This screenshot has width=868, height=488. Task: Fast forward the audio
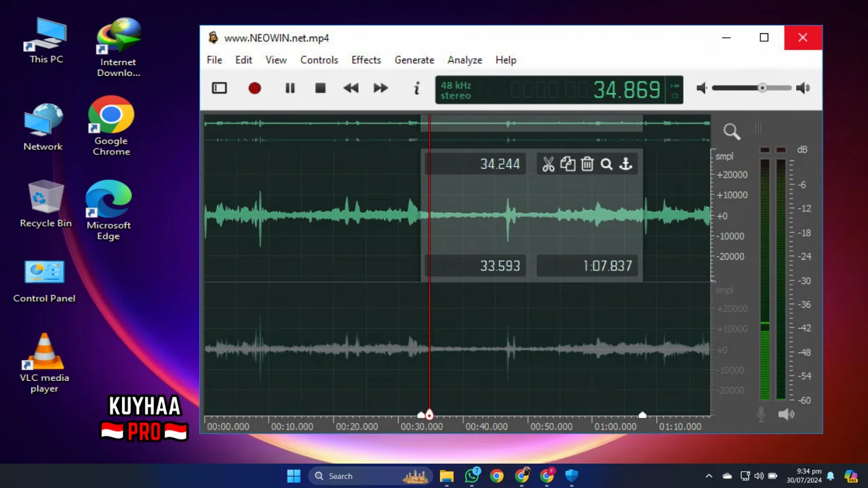click(x=380, y=88)
